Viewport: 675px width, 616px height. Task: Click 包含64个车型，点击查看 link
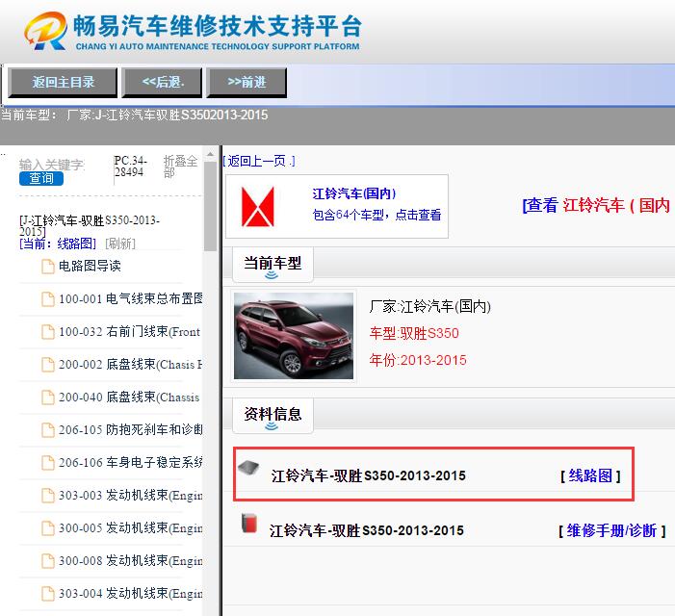(376, 215)
